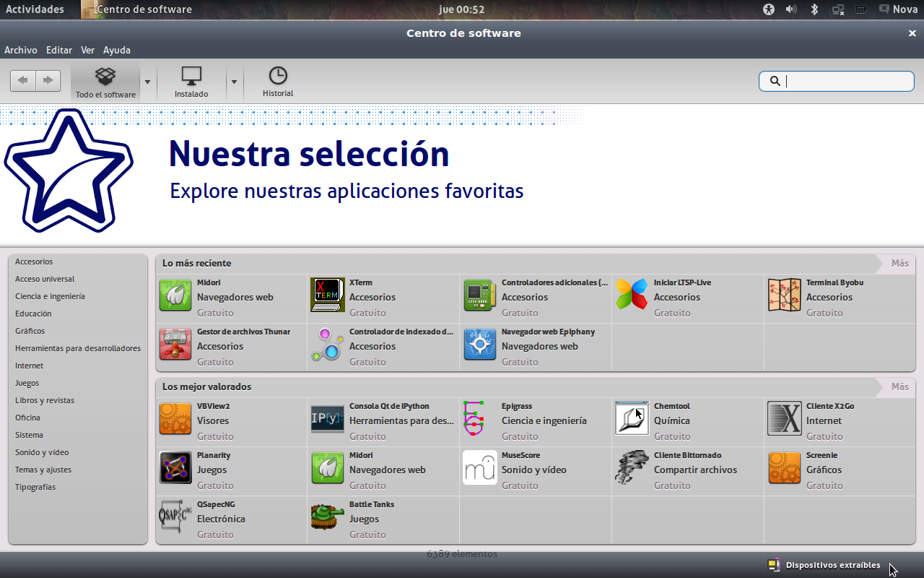Screen dimensions: 924x578
Task: Open the Terminal Byobu icon
Action: coord(785,296)
